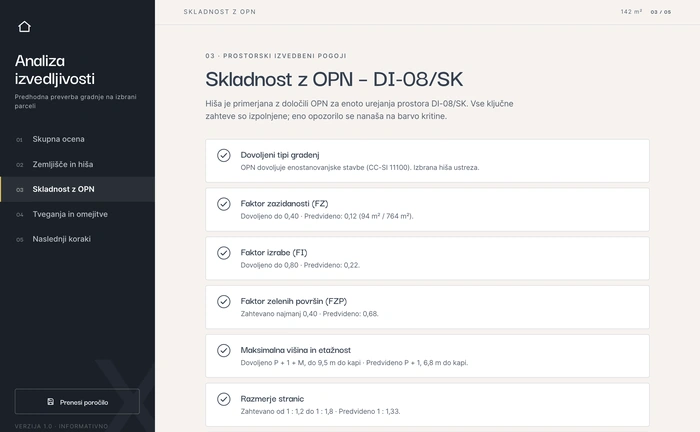Click the home icon in sidebar

coord(25,27)
